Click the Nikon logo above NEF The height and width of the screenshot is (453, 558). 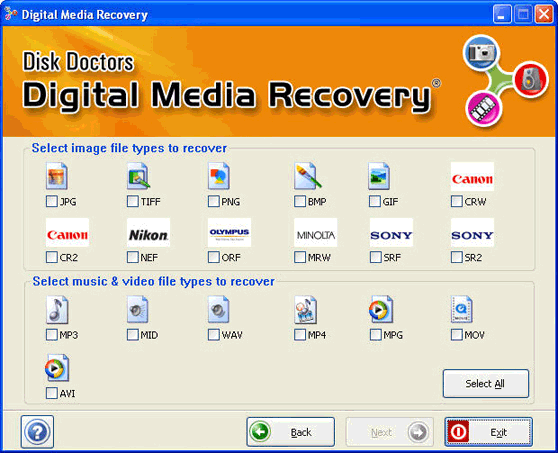(148, 232)
